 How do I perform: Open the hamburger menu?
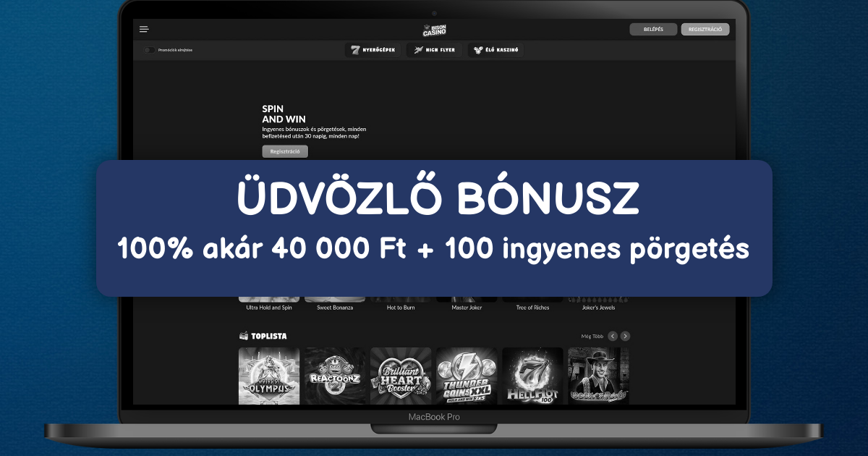144,29
